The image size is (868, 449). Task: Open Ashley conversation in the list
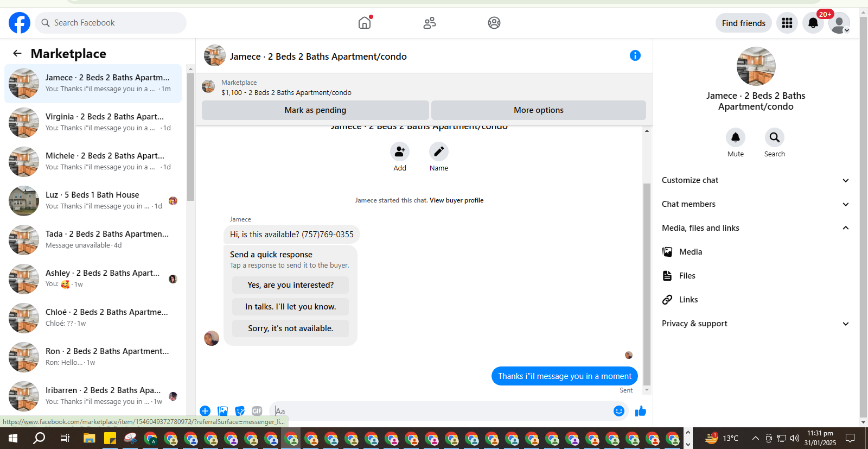[x=93, y=279]
